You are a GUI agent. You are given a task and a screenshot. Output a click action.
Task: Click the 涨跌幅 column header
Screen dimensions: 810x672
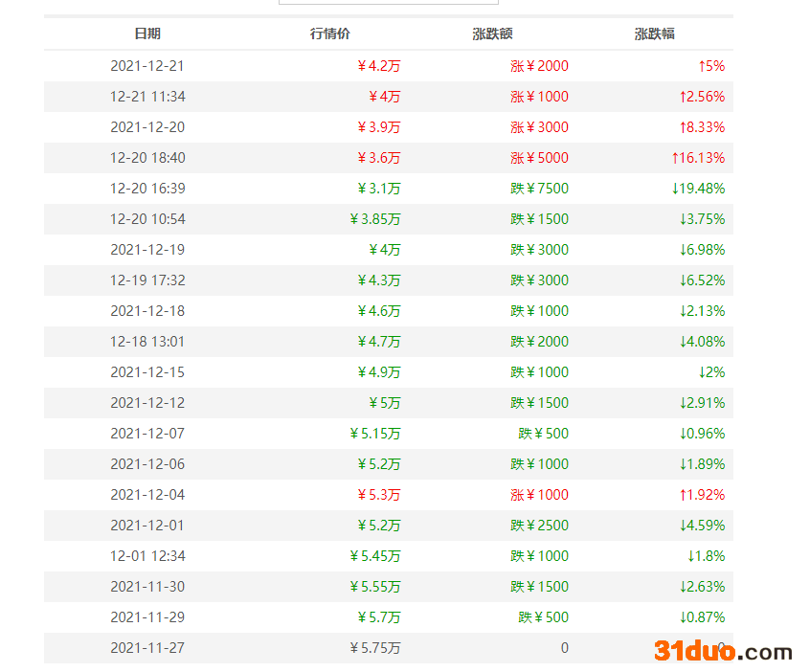[655, 34]
